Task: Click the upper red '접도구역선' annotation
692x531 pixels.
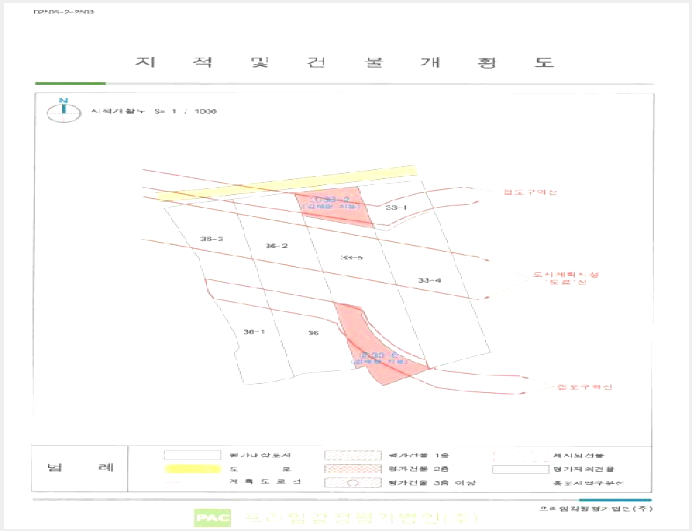Action: pyautogui.click(x=530, y=192)
